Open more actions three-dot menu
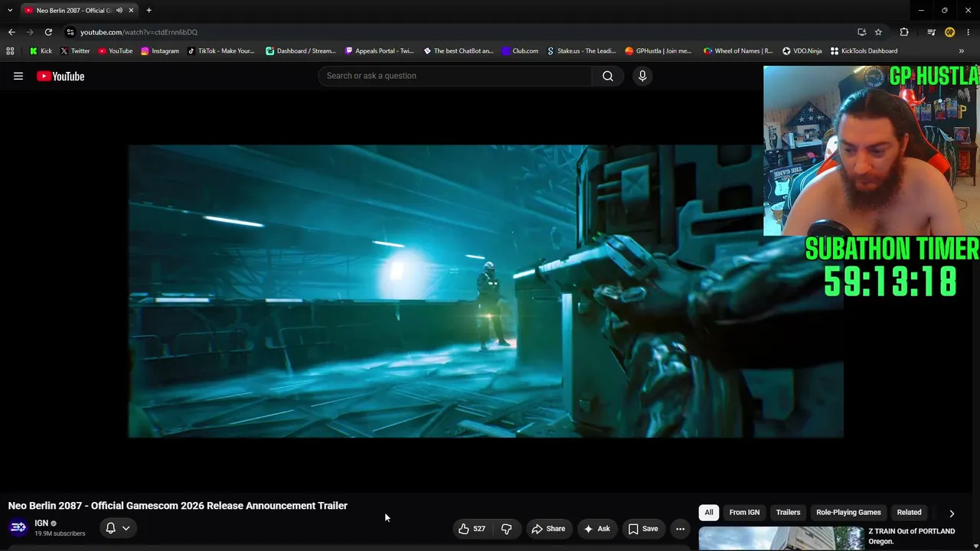The image size is (980, 551). click(680, 529)
